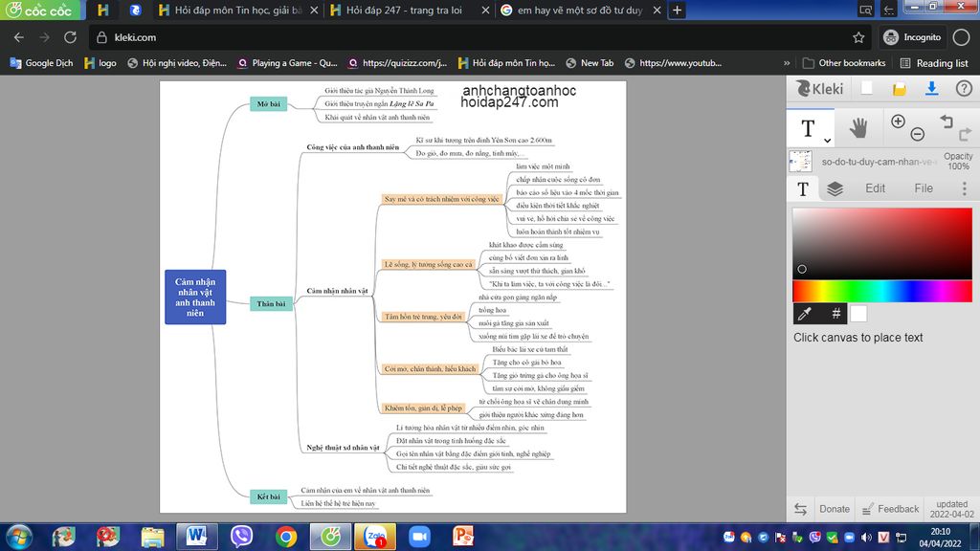Activate the eyedropper color picker

pyautogui.click(x=805, y=314)
